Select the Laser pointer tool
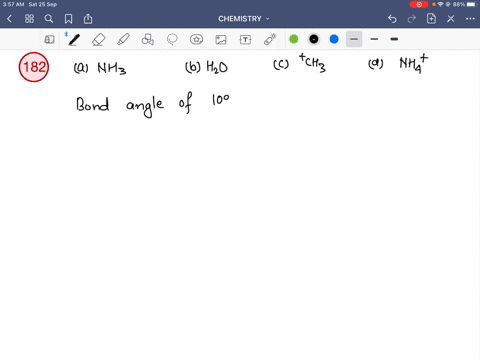The height and width of the screenshot is (360, 480). point(270,40)
